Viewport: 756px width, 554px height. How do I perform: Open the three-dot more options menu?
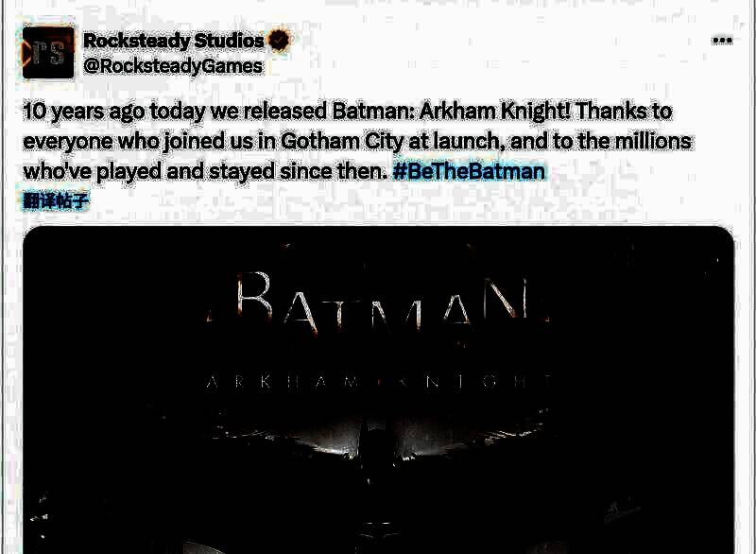[x=722, y=40]
